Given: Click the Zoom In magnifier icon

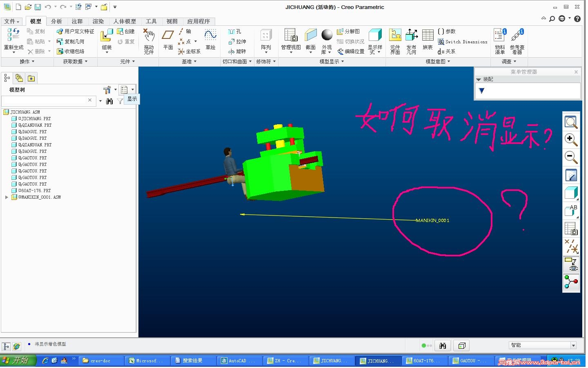Looking at the screenshot, I should (571, 139).
